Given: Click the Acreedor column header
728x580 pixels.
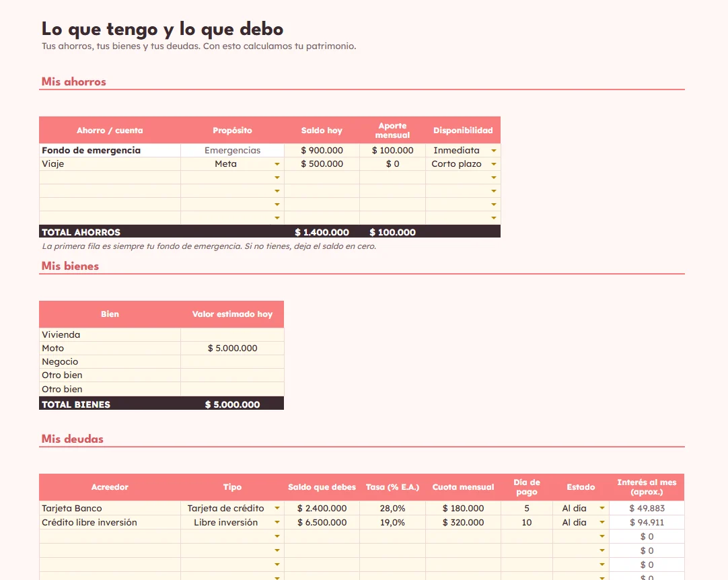Looking at the screenshot, I should tap(110, 486).
